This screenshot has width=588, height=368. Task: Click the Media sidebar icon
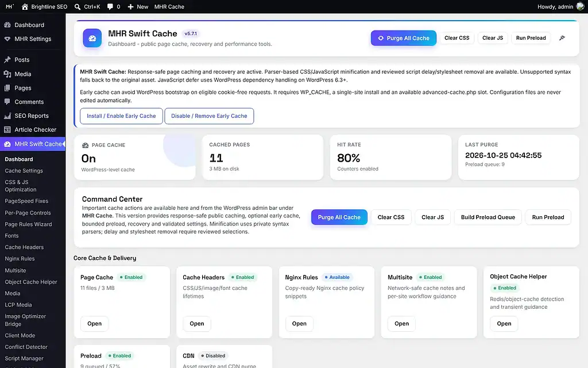point(7,74)
